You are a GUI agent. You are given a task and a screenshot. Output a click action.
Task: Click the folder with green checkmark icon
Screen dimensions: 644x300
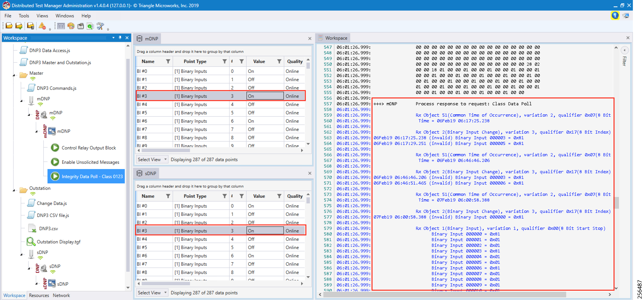tap(19, 26)
